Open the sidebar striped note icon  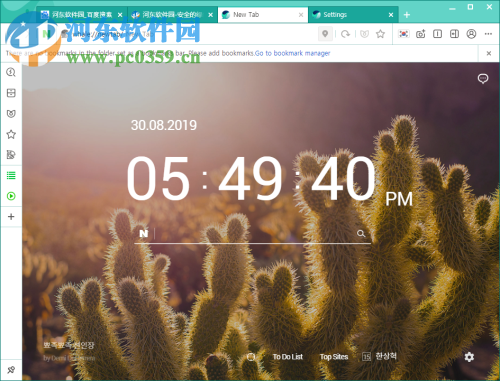[x=11, y=155]
